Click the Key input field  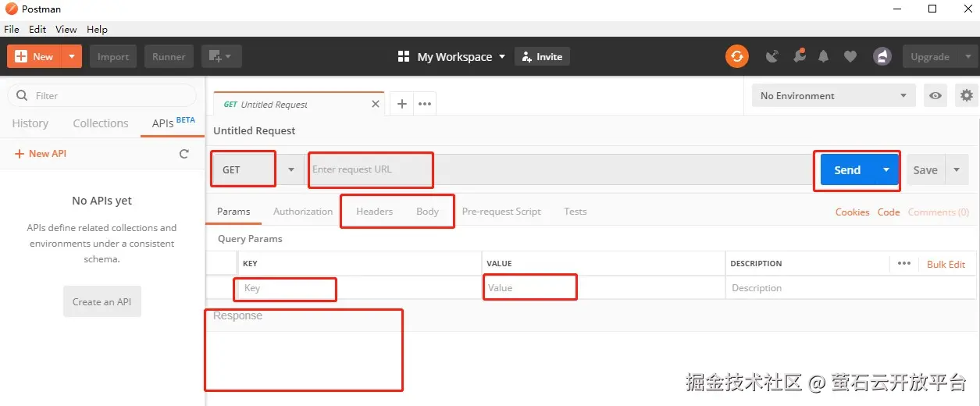click(359, 288)
